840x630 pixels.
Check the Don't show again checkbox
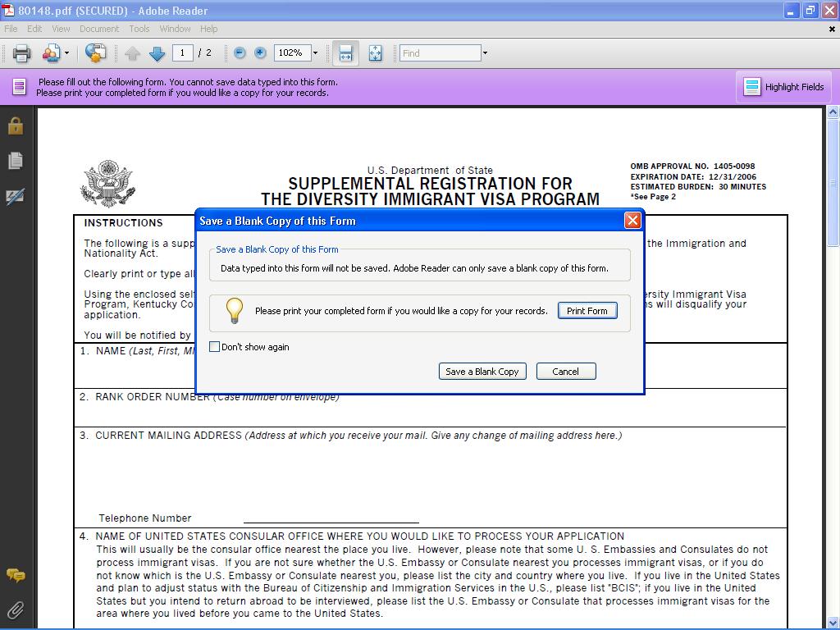(x=214, y=347)
